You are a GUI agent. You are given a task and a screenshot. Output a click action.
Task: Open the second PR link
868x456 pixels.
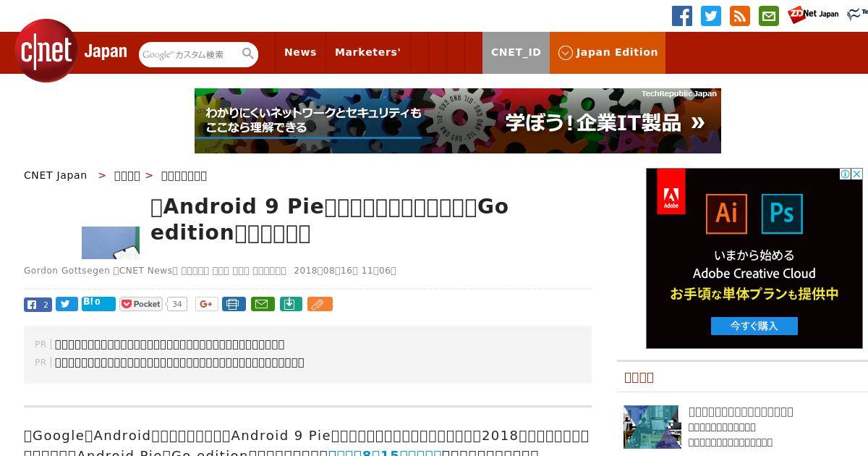tap(179, 363)
